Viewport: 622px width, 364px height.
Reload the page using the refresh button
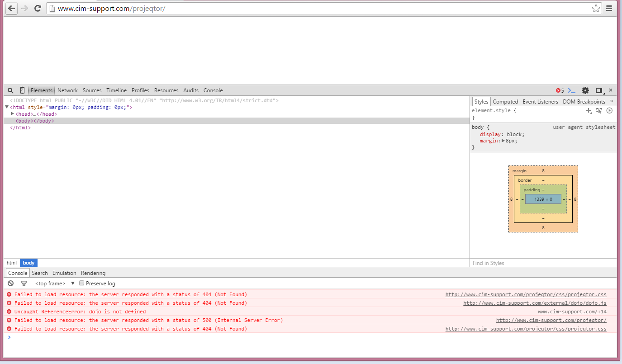click(38, 8)
